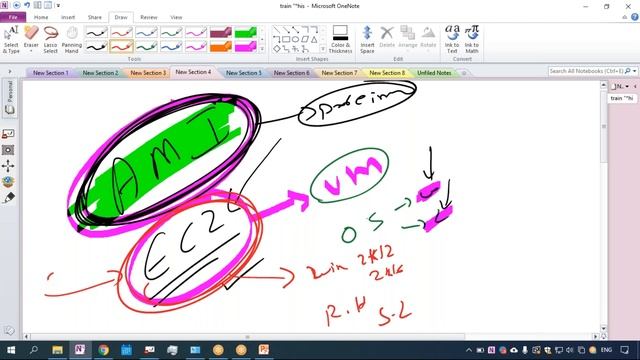Expand the notebook navigation pane arrow
Viewport: 640px width, 360px height.
pyautogui.click(x=10, y=72)
